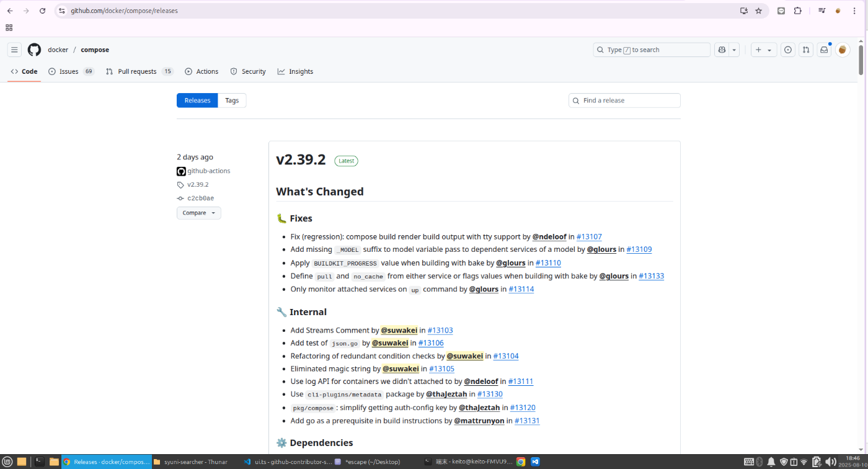Open pull request #13107
This screenshot has height=469, width=868.
click(x=589, y=236)
